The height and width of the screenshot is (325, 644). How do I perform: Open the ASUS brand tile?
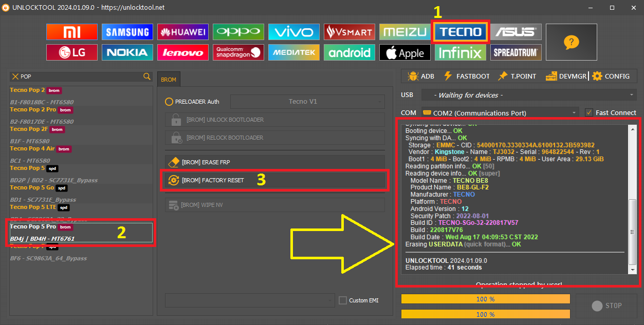pos(516,32)
